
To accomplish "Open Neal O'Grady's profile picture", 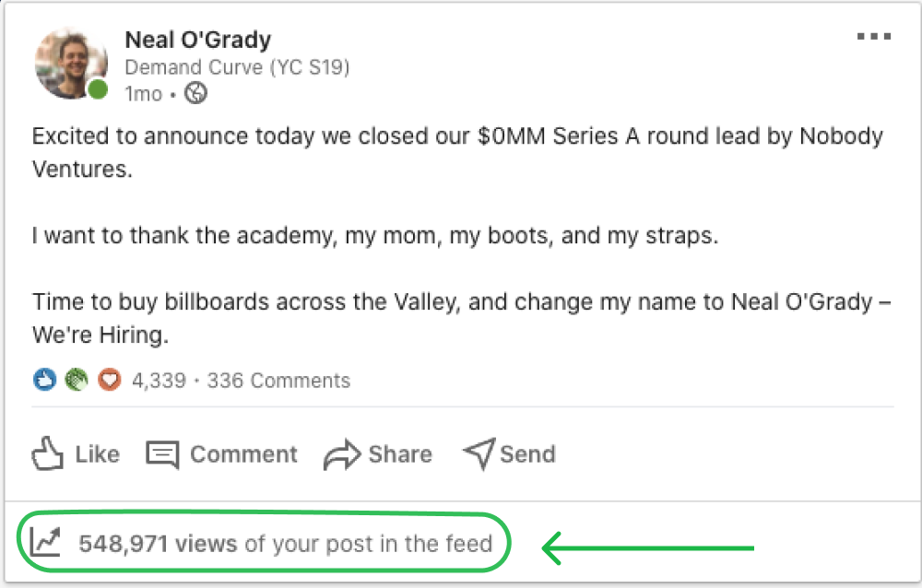I will click(x=71, y=63).
